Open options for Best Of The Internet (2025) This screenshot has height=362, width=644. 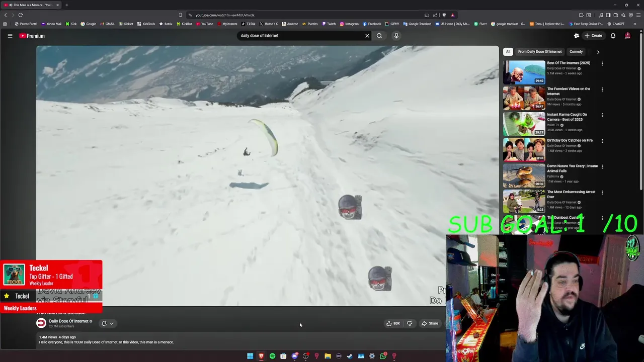[602, 64]
